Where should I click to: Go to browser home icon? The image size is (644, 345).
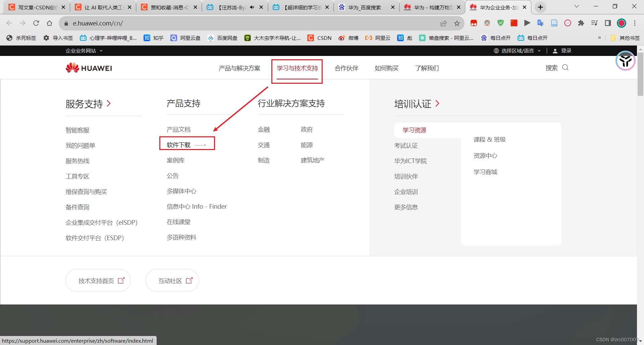pos(50,23)
